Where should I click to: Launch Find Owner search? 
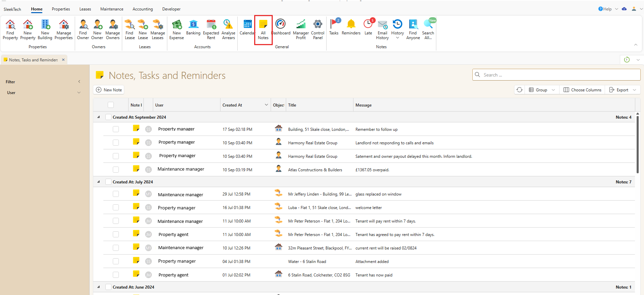(83, 29)
